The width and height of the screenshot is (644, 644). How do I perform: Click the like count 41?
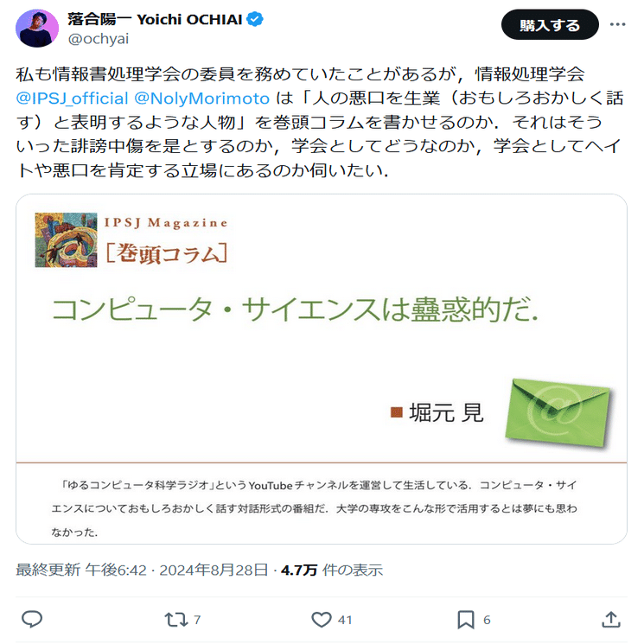coord(345,620)
